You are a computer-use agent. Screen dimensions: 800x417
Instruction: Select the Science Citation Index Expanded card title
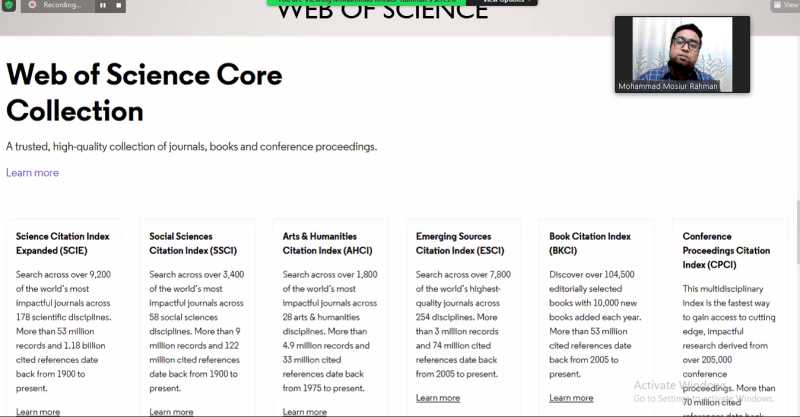pyautogui.click(x=63, y=243)
